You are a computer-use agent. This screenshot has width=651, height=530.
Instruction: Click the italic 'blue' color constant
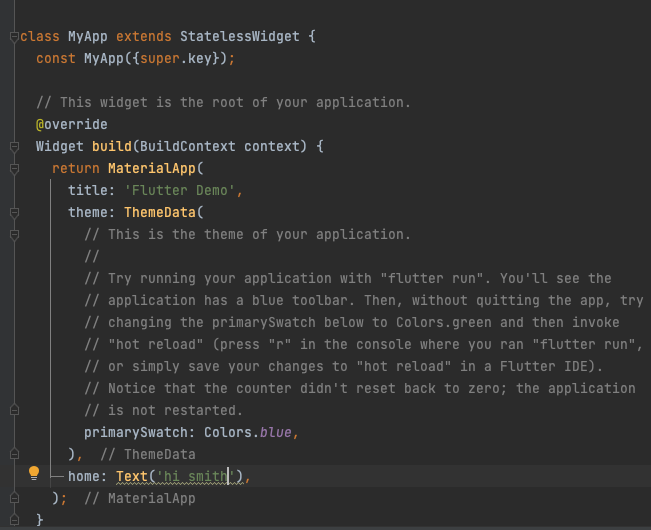click(x=276, y=432)
